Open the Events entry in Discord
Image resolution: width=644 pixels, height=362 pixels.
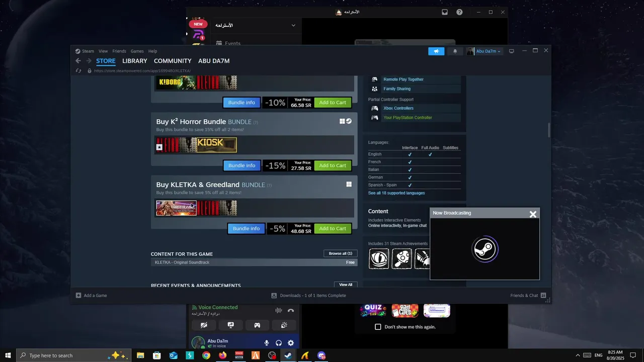pyautogui.click(x=232, y=43)
